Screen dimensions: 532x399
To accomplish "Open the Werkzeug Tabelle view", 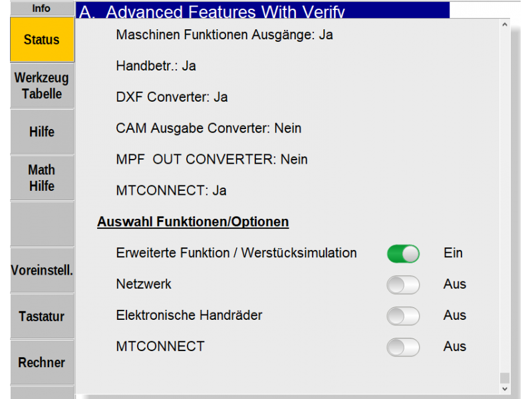I will click(41, 86).
